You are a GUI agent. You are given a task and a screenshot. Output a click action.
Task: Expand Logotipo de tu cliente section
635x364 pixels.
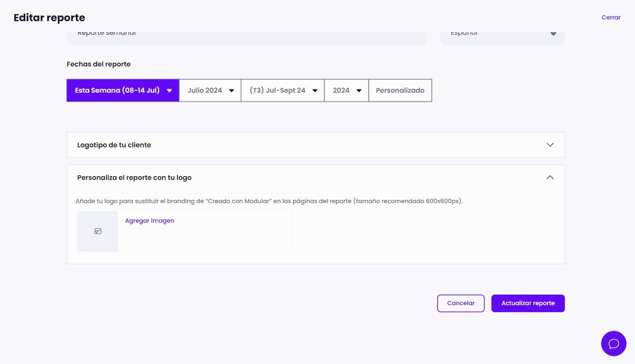tap(316, 145)
